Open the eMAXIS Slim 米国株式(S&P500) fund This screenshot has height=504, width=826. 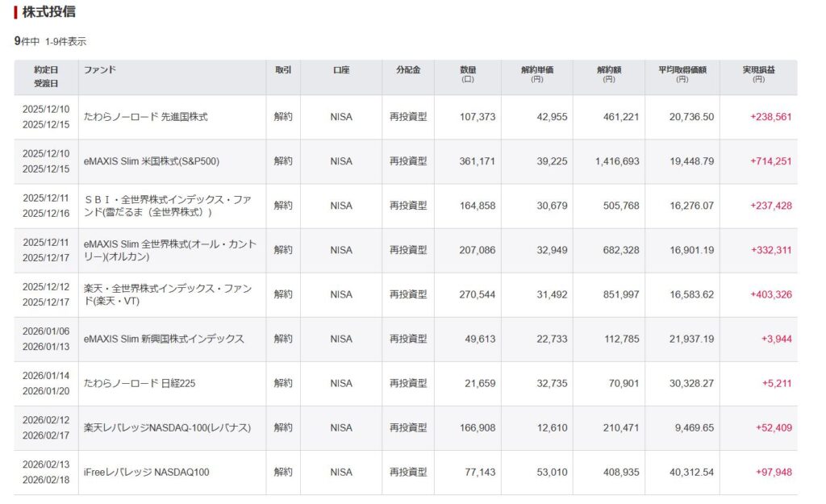click(152, 161)
